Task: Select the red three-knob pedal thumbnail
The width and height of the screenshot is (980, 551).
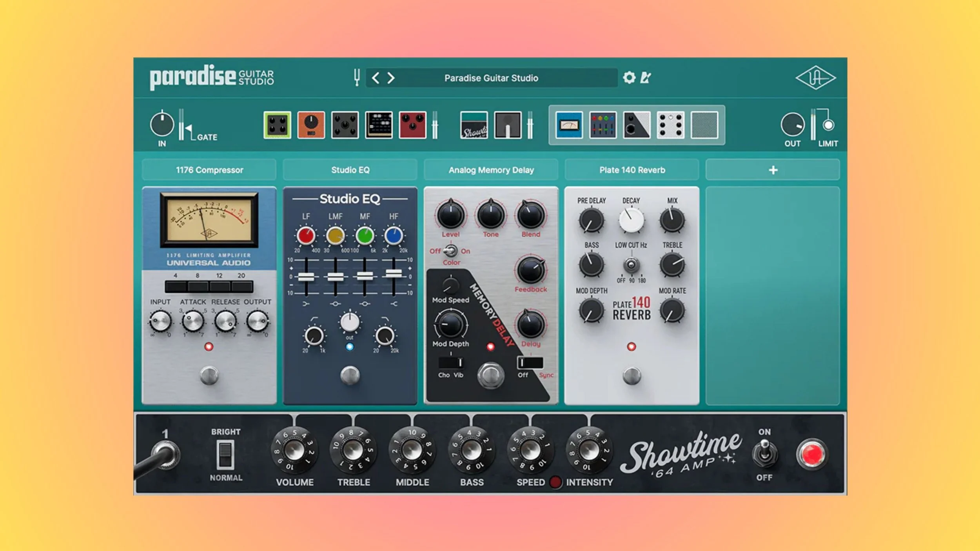Action: pos(412,125)
